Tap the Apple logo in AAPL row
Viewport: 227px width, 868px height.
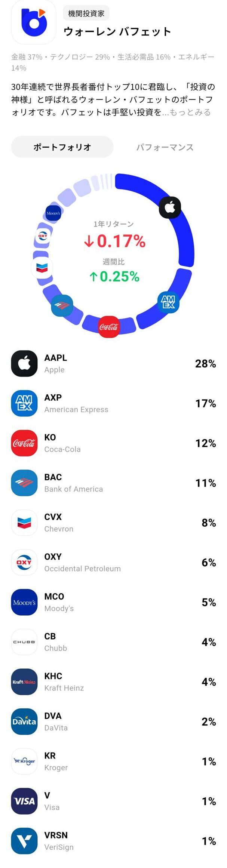click(24, 363)
